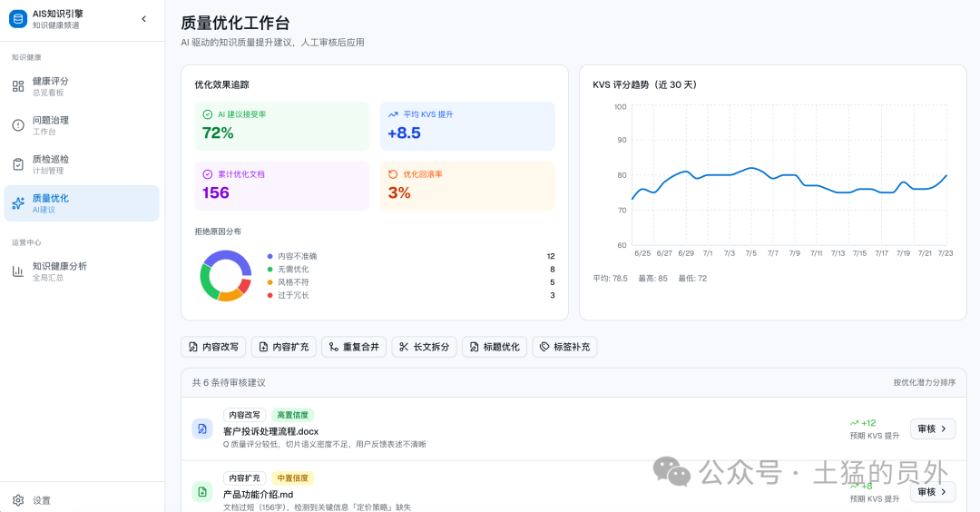Open 质检巡检 计划管理 menu item
This screenshot has width=980, height=512.
(x=82, y=164)
